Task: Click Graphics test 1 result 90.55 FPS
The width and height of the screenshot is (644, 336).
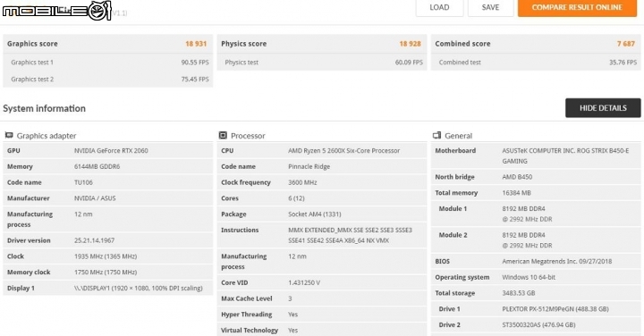Action: tap(195, 63)
